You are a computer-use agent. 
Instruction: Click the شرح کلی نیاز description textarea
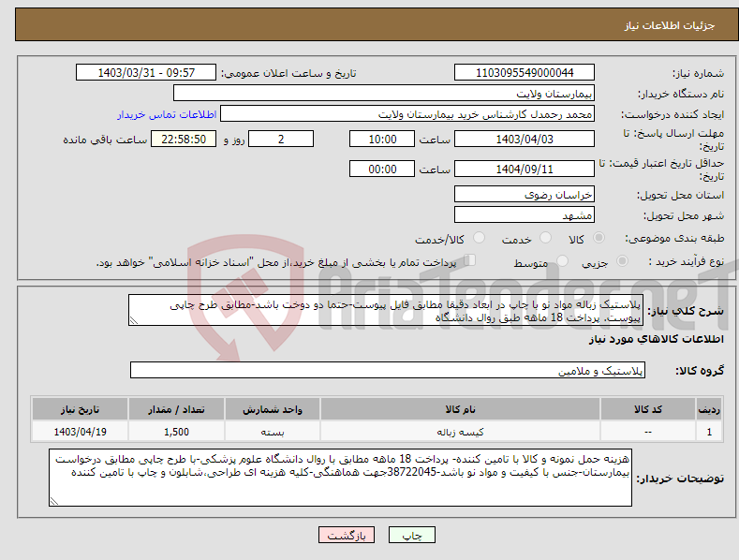tap(386, 310)
